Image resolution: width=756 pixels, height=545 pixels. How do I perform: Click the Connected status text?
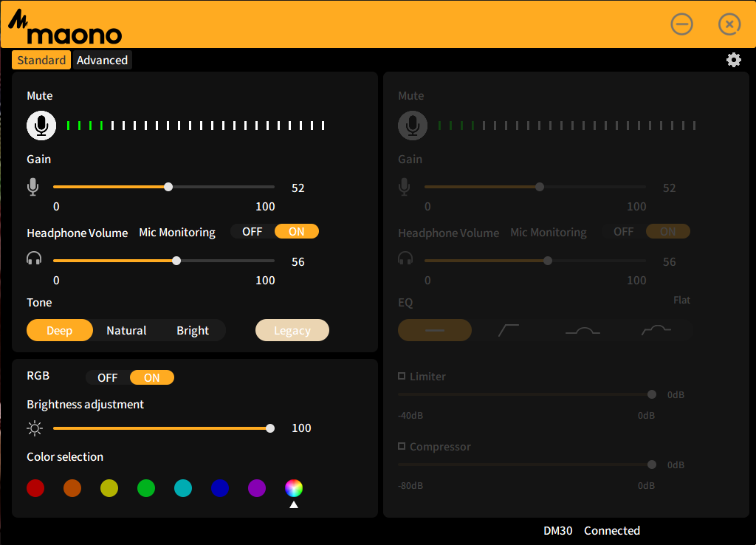click(x=612, y=530)
